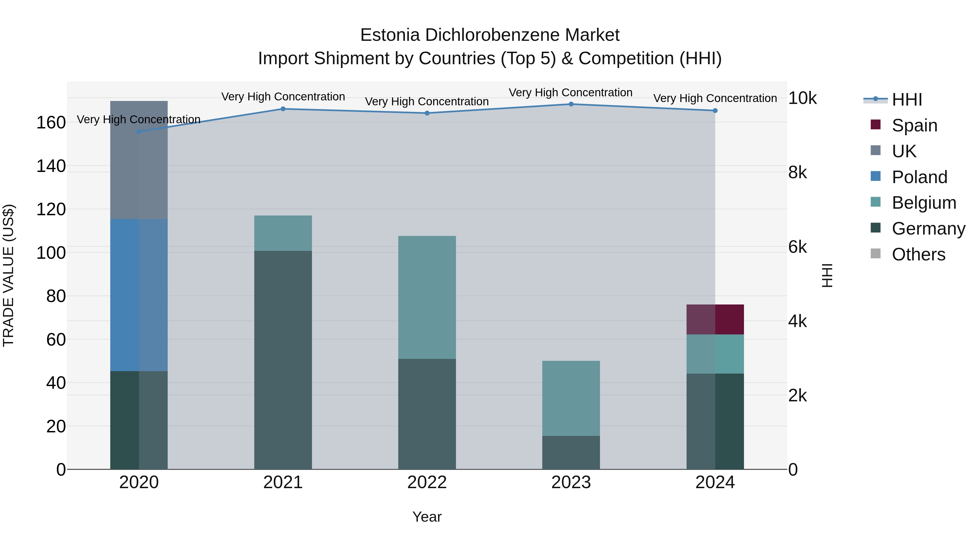Image resolution: width=980 pixels, height=551 pixels.
Task: Select the Germany bar segment in 2022
Action: [427, 414]
